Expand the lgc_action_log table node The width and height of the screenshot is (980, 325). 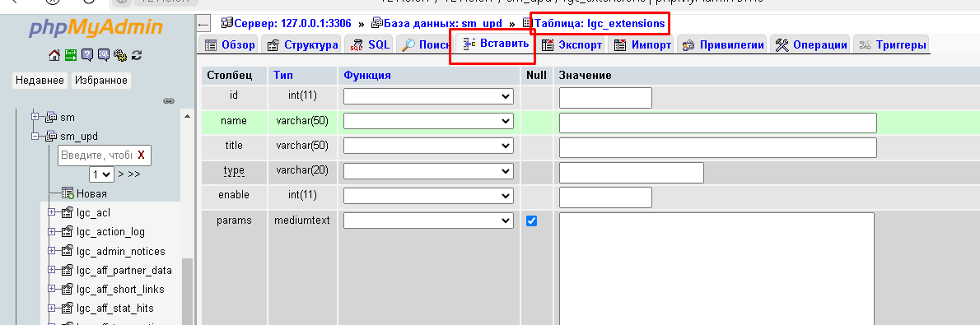[52, 232]
